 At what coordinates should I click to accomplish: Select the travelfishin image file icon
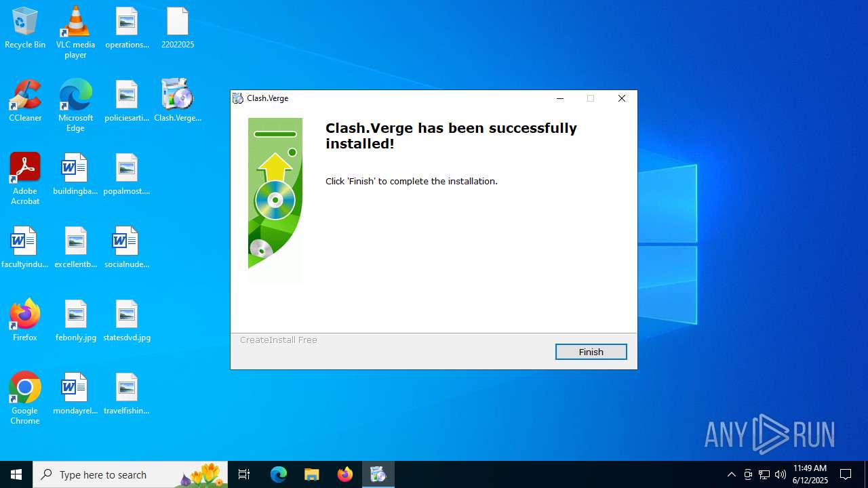[127, 394]
